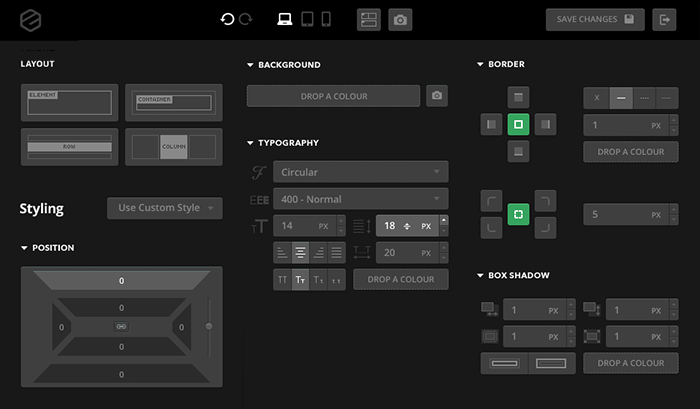Click typography Drop a Colour box
The width and height of the screenshot is (700, 409).
click(401, 280)
